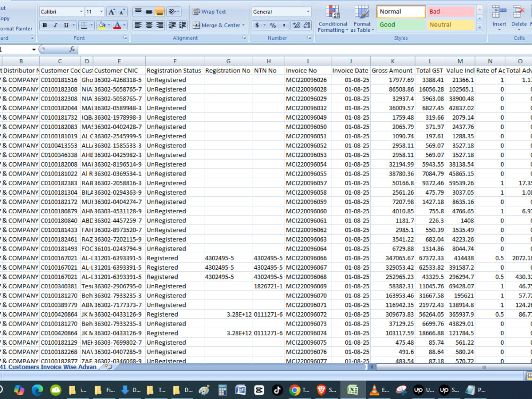Align text left
532x399 pixels.
coord(138,26)
